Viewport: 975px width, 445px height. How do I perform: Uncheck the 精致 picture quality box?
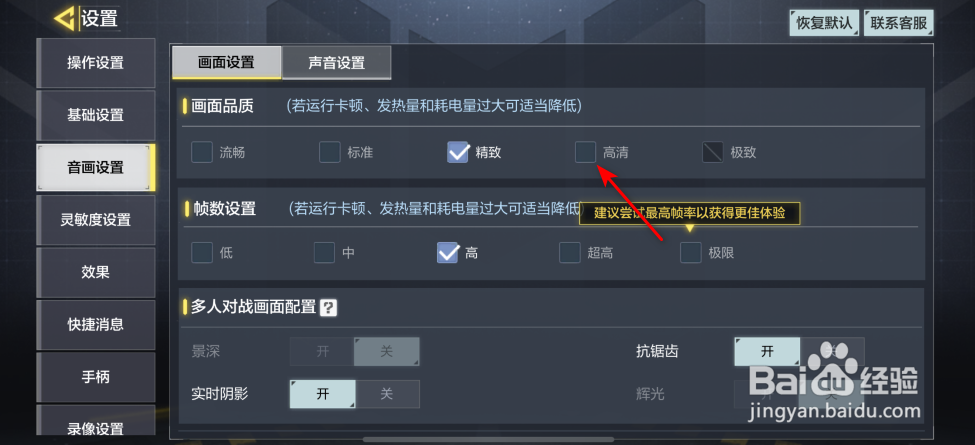[458, 152]
